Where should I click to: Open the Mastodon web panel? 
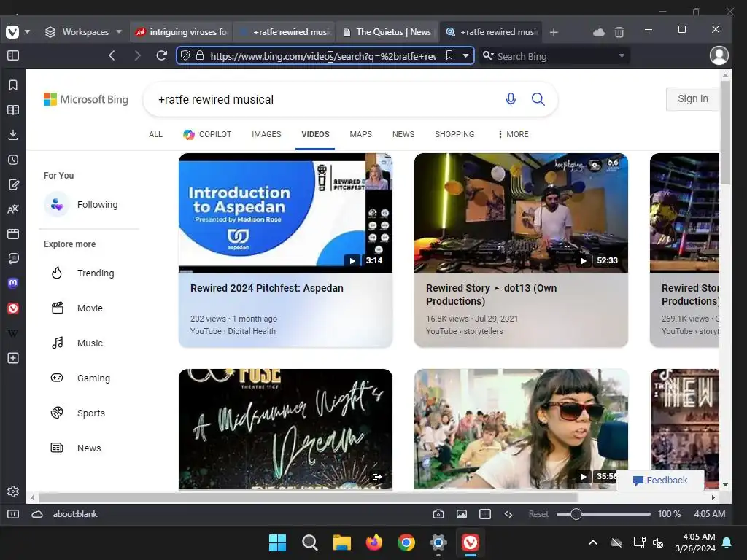13,284
